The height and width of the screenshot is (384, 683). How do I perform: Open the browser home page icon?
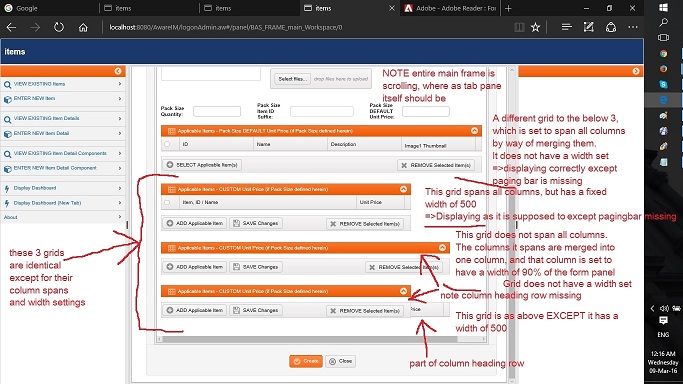click(x=83, y=27)
